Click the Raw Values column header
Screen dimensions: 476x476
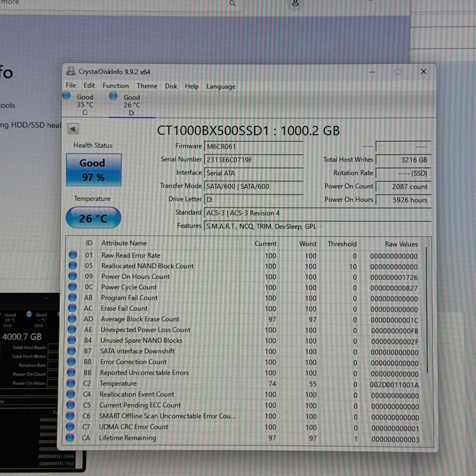click(401, 244)
